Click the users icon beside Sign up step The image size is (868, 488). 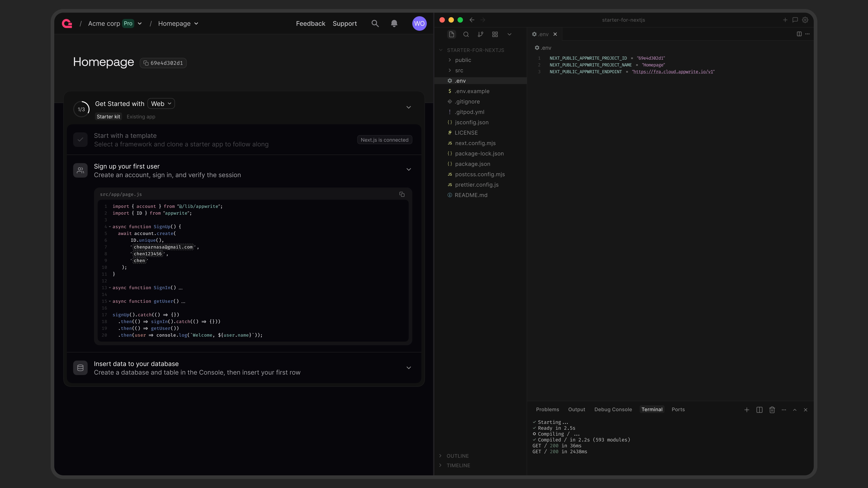[80, 170]
